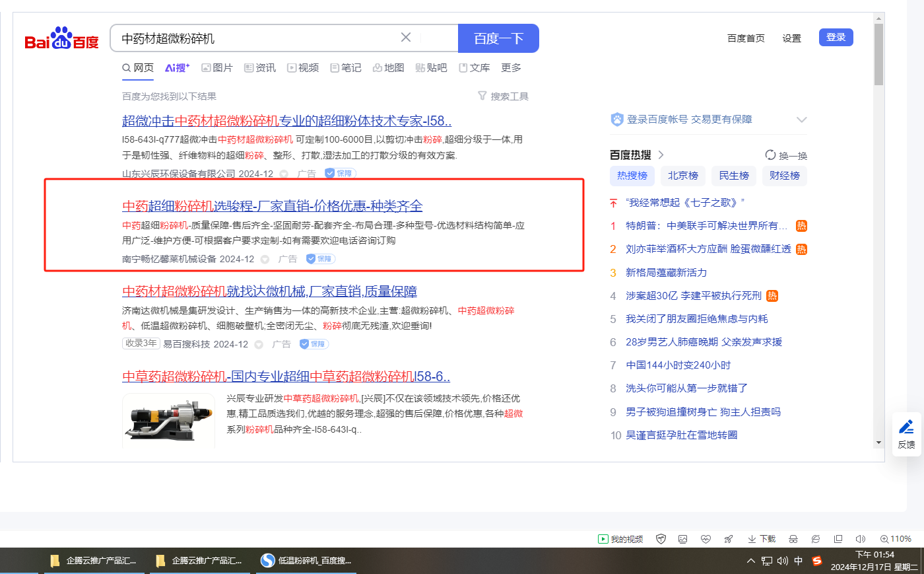Click the shield security icon in status bar
Image resolution: width=924 pixels, height=574 pixels.
[661, 539]
